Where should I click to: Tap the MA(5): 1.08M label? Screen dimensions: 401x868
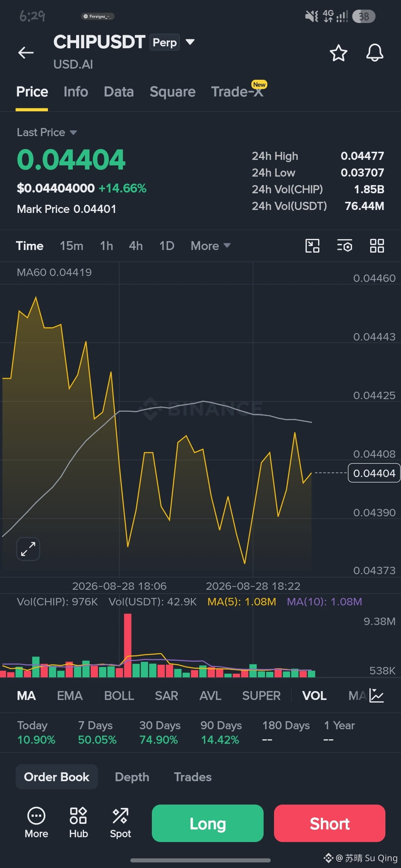click(242, 602)
